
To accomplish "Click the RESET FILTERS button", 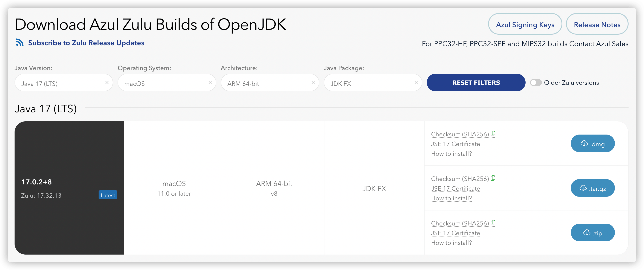I will point(476,83).
